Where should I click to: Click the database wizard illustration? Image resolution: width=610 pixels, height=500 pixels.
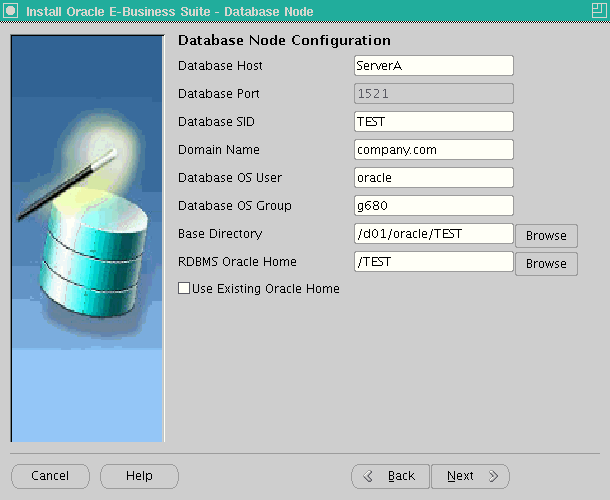pos(88,239)
